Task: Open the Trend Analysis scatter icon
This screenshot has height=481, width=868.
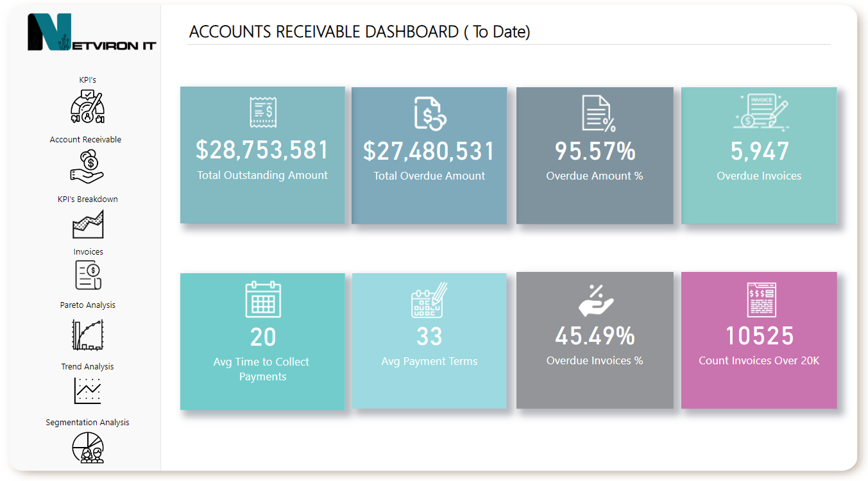Action: pos(88,389)
